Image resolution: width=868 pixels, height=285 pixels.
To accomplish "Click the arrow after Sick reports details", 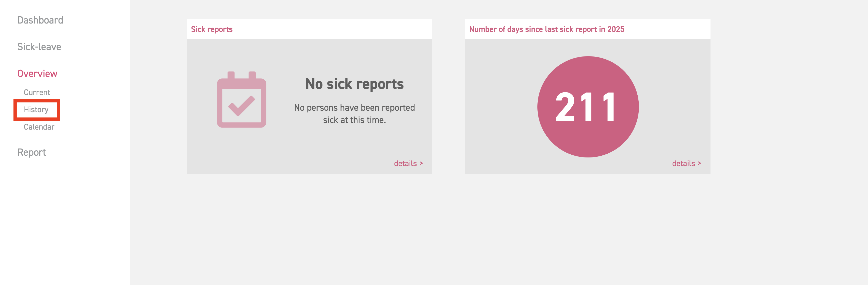I will (421, 163).
